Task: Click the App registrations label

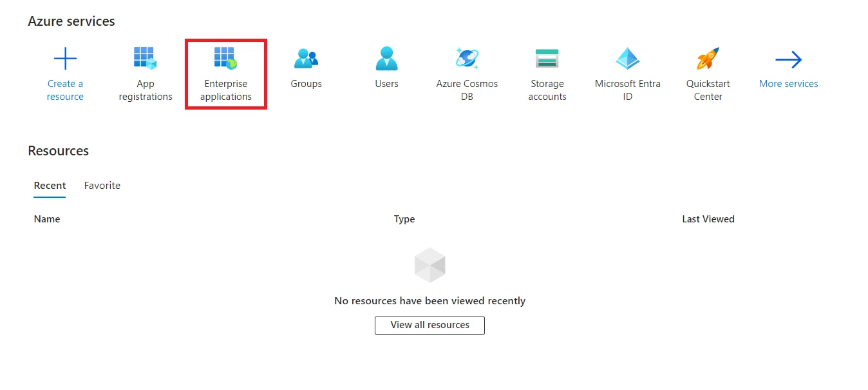Action: 146,90
